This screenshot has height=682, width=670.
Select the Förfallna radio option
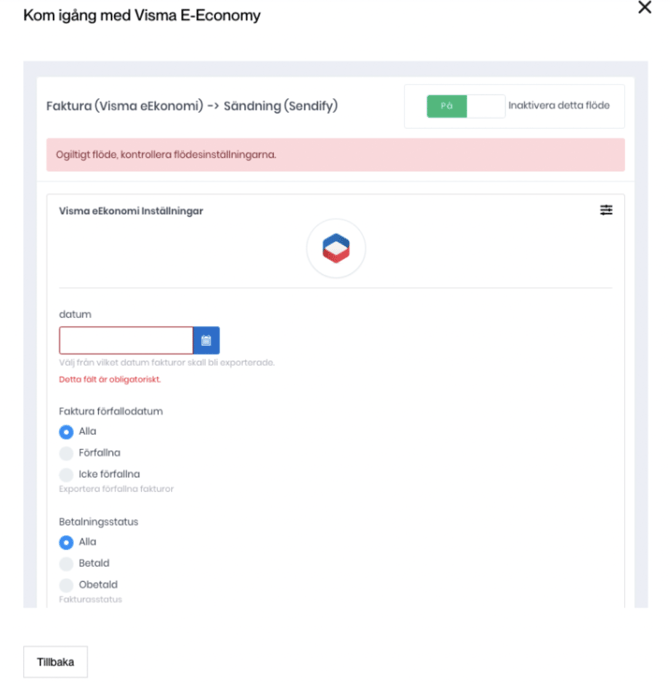[67, 453]
